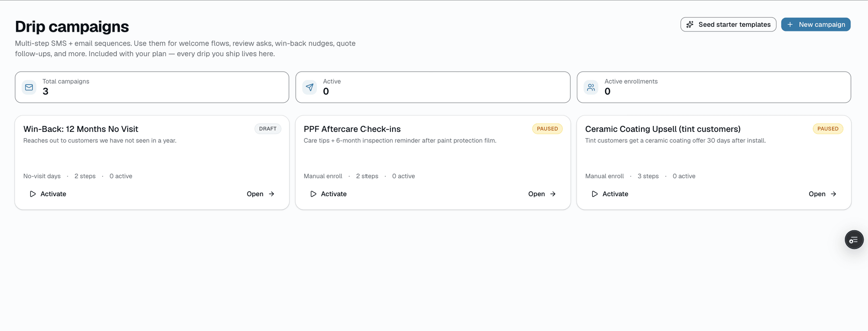Click the plus icon in New campaign
This screenshot has height=331, width=868.
790,24
